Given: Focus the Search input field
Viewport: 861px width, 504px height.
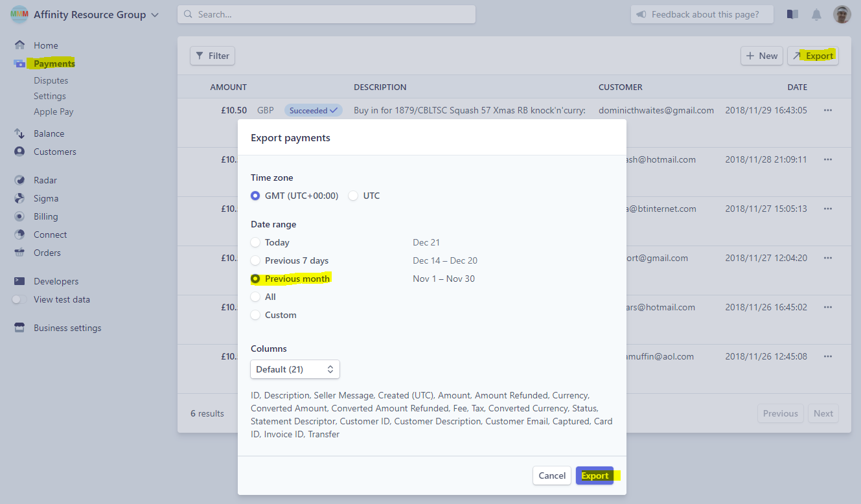Looking at the screenshot, I should pos(327,14).
